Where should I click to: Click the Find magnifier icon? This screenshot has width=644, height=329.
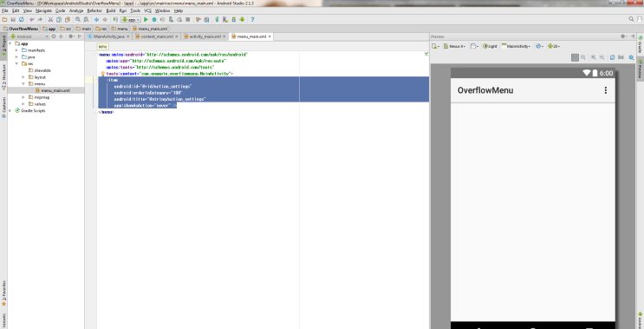78,19
